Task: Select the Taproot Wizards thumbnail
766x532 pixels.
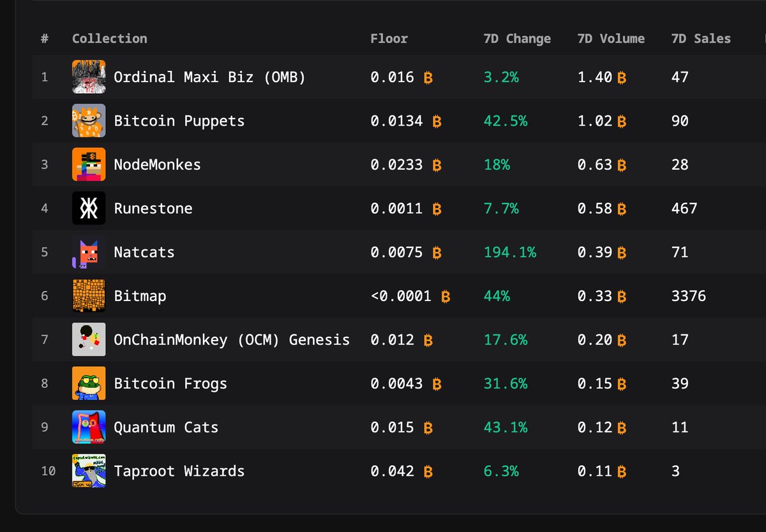Action: pyautogui.click(x=89, y=471)
